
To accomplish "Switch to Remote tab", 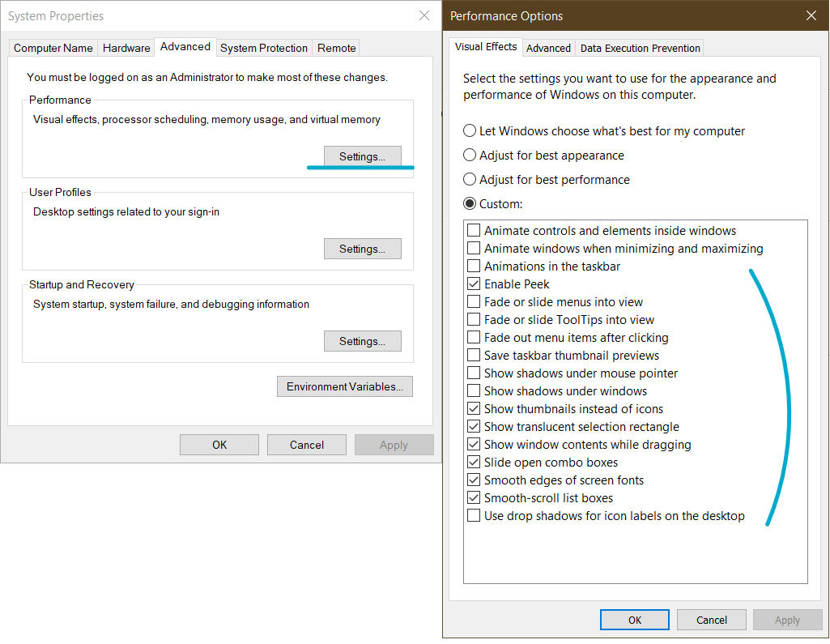I will 337,48.
